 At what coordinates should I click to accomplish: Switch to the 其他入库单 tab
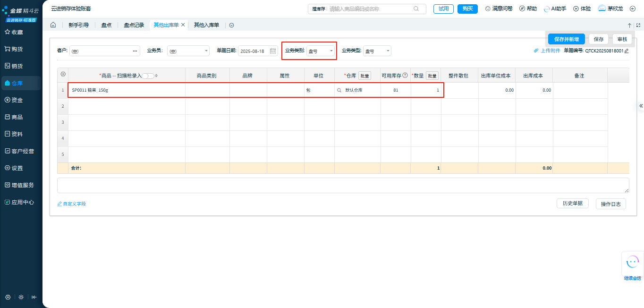pos(206,25)
